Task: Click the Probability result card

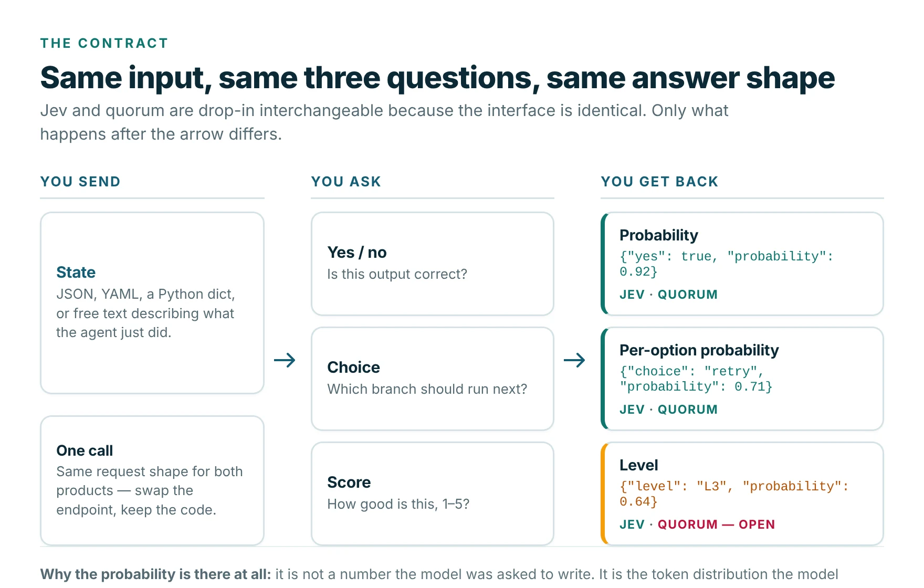Action: [x=742, y=264]
